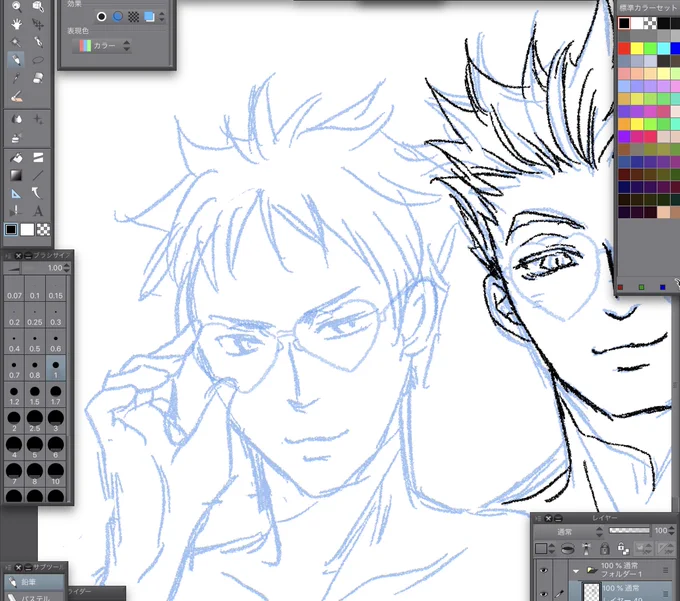
Task: Choose brush size 3 preset
Action: click(x=56, y=421)
